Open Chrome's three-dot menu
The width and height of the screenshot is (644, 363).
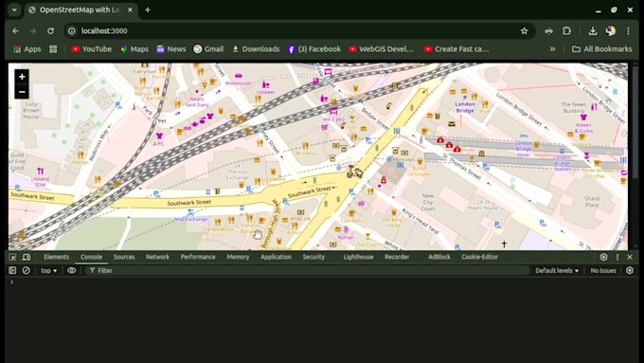(628, 31)
